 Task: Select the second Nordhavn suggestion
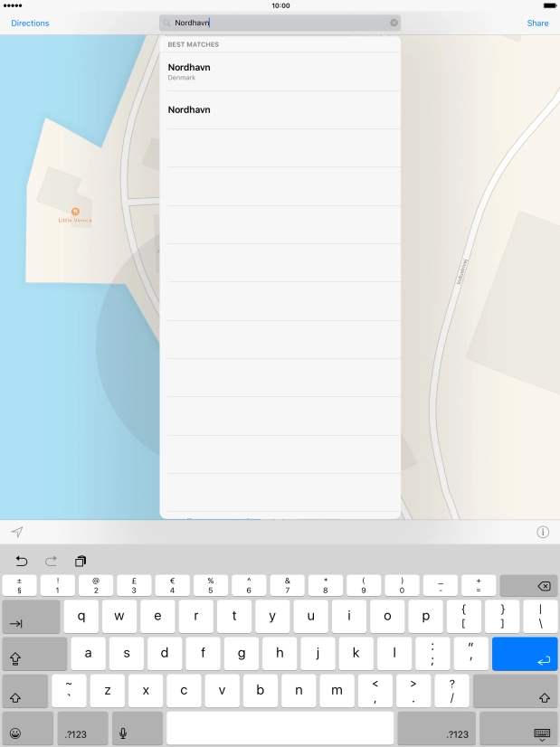click(280, 109)
